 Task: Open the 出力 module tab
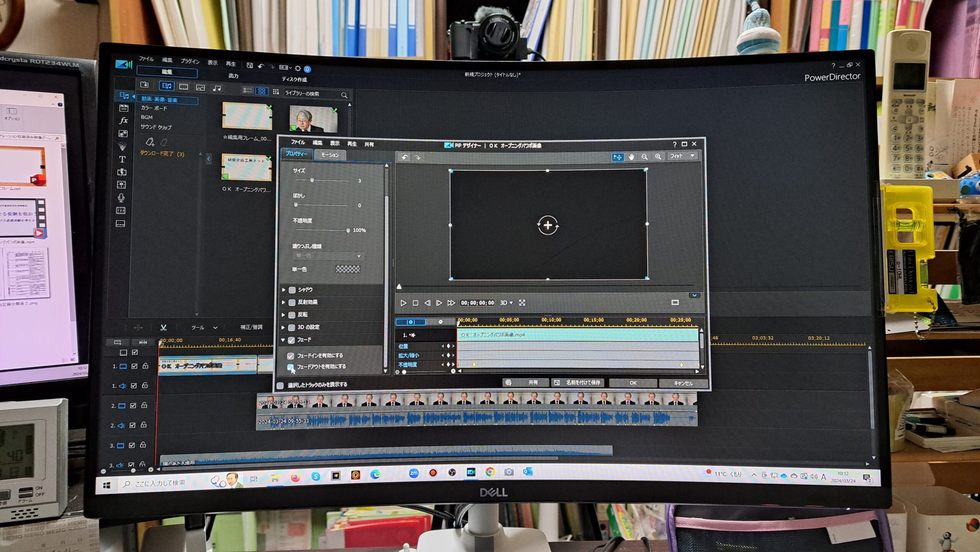tap(234, 76)
